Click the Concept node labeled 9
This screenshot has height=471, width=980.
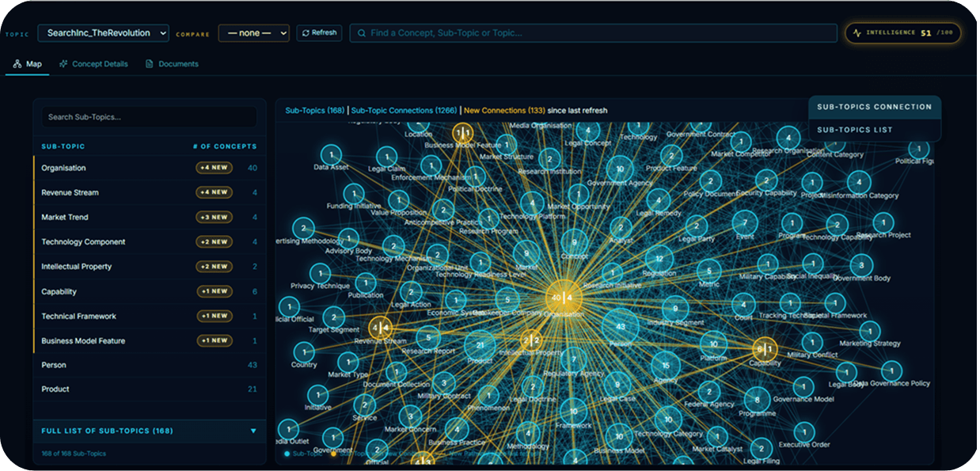click(575, 243)
